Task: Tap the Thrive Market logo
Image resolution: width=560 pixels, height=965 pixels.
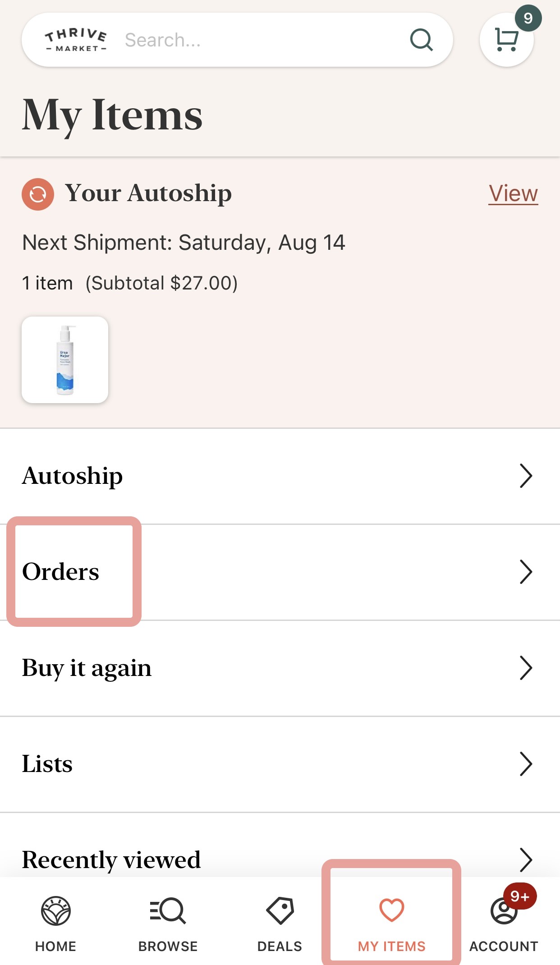Action: tap(76, 40)
